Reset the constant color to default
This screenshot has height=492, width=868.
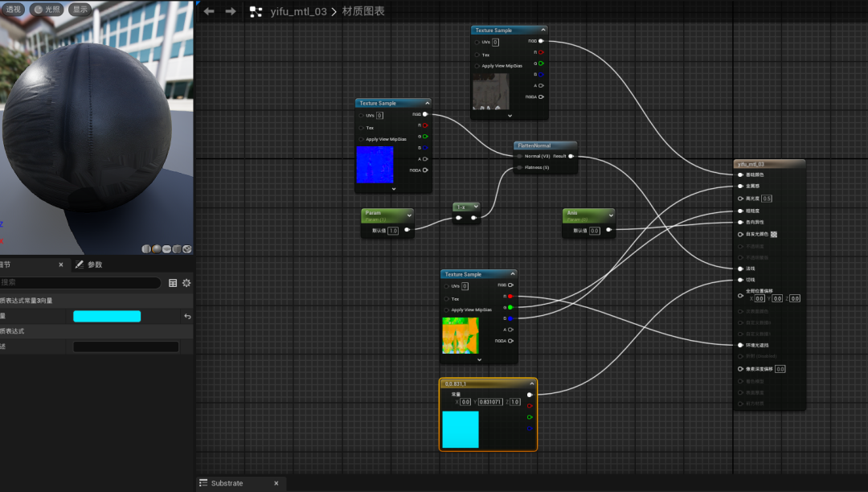click(x=187, y=316)
